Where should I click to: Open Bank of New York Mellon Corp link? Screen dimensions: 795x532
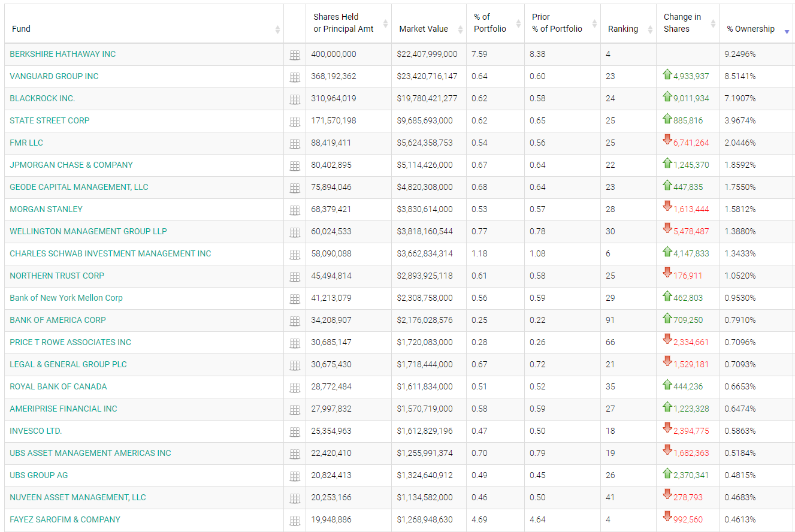pyautogui.click(x=66, y=298)
